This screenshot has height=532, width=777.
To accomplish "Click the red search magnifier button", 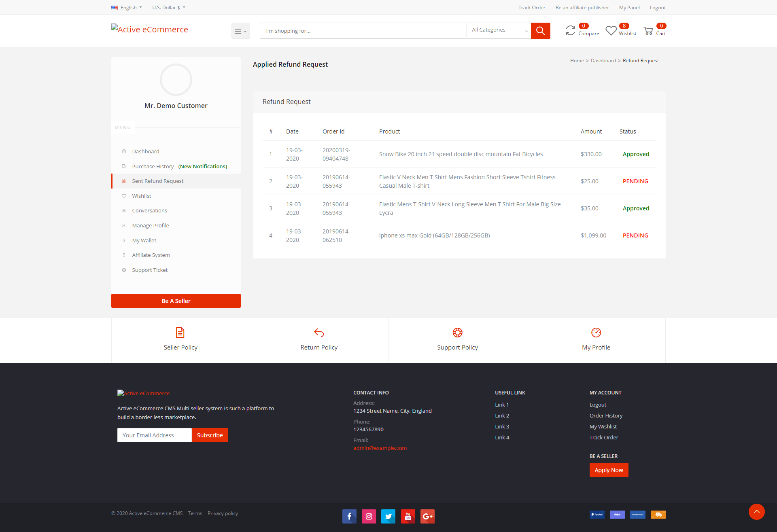I will click(x=540, y=31).
